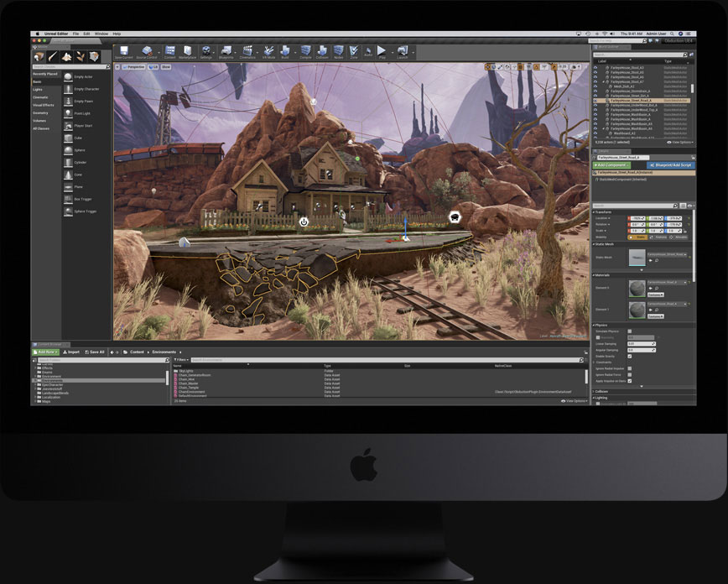Select the Foliage mode leaf icon

[x=81, y=56]
